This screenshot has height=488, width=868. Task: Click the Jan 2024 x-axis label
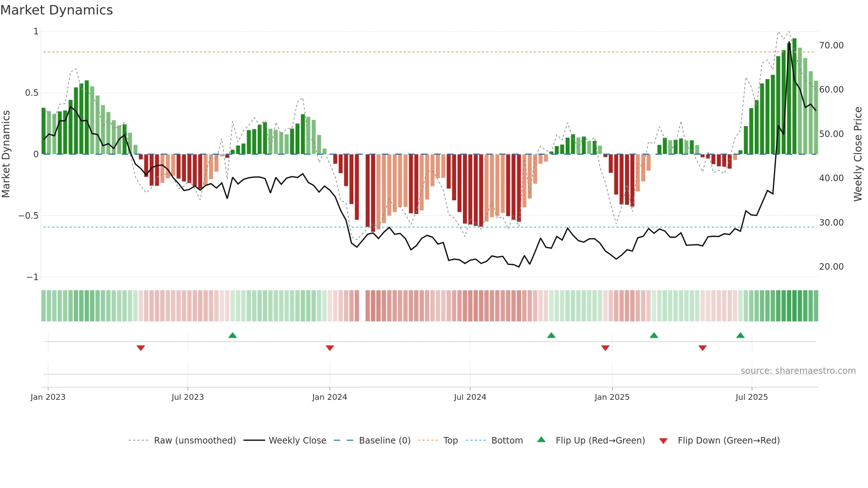(x=330, y=397)
